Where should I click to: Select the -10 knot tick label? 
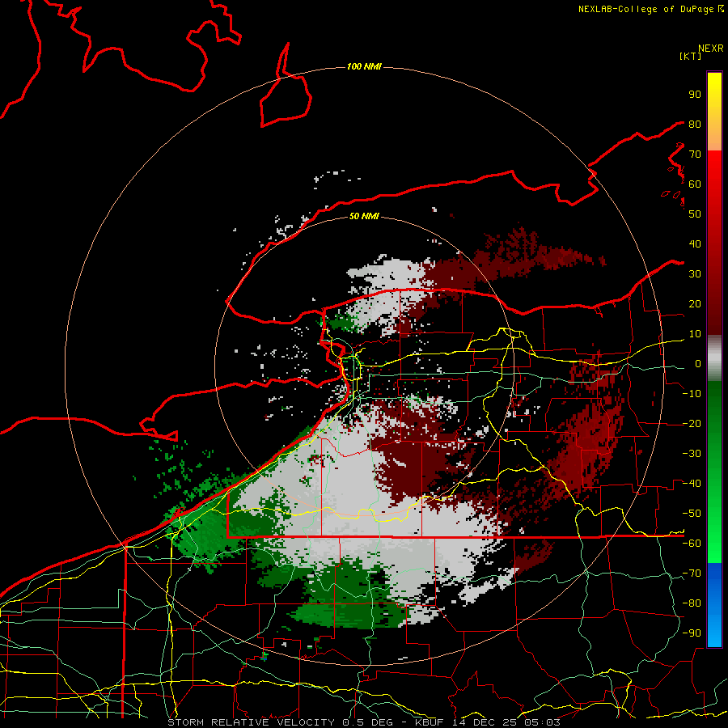click(x=692, y=394)
